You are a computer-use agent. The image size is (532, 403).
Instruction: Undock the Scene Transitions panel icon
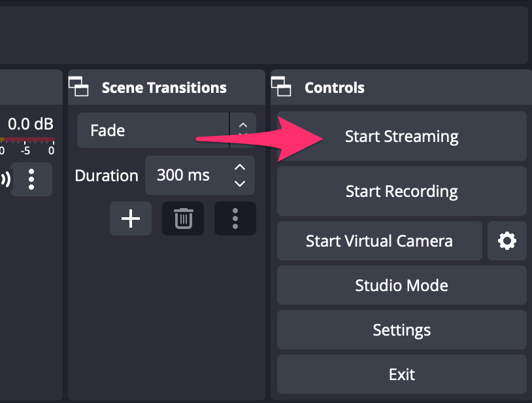coord(78,86)
